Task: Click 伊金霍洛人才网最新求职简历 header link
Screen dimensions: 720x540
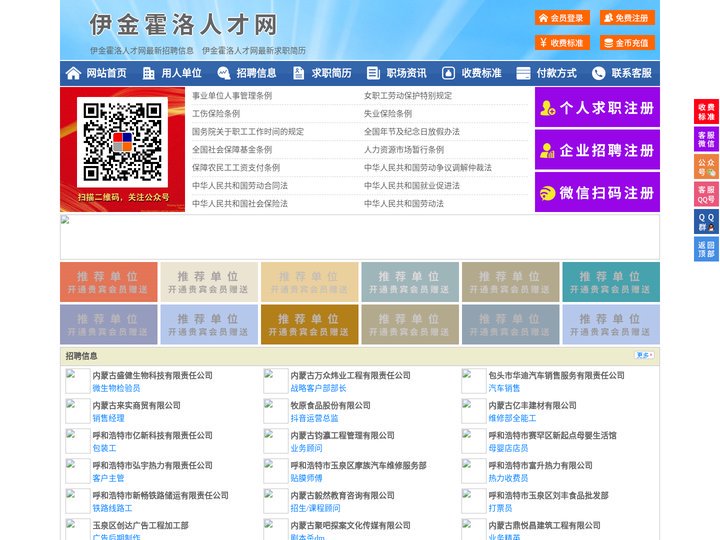Action: click(254, 51)
